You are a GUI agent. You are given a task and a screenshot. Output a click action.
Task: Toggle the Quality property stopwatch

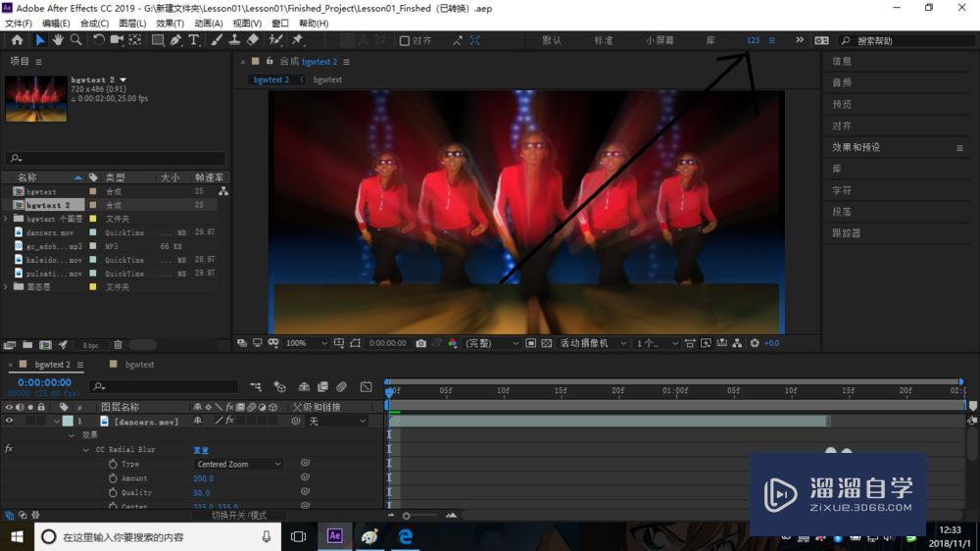pyautogui.click(x=113, y=493)
